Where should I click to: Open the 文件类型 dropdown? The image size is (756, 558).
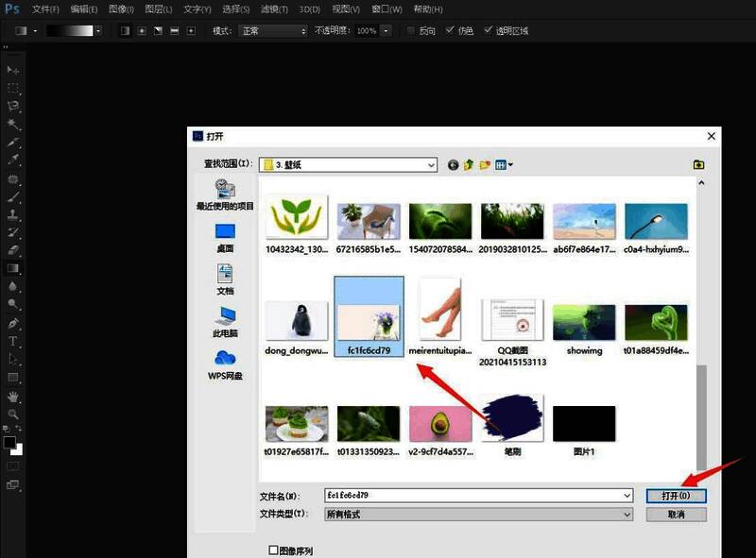627,515
